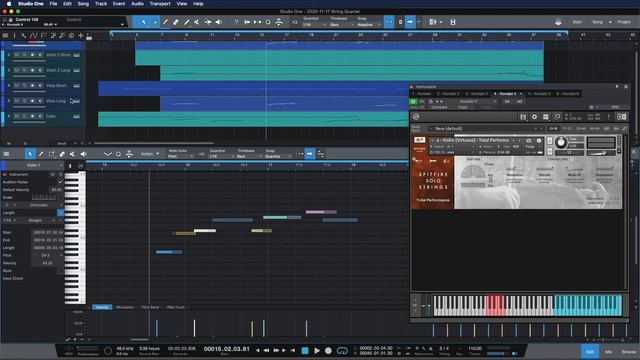Click the Mix button at bottom right
Viewport: 640px width, 360px height.
tap(608, 351)
